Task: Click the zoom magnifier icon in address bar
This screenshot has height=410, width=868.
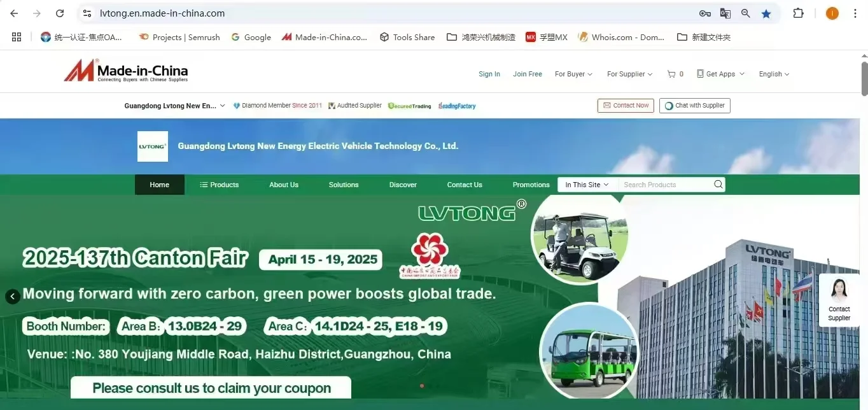Action: pos(745,13)
